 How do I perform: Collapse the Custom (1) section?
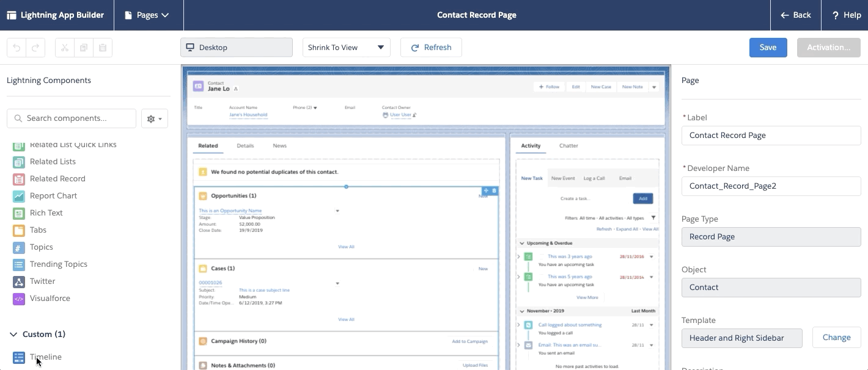tap(13, 335)
